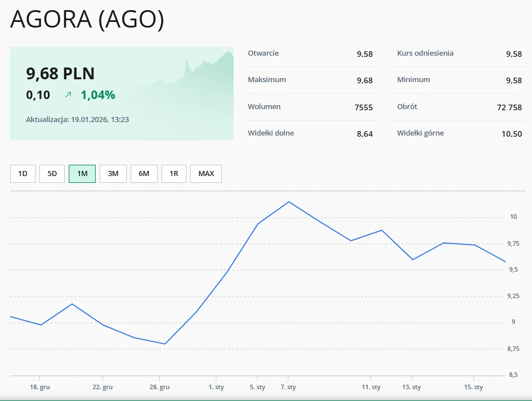This screenshot has height=401, width=532.
Task: Switch to the 1R yearly view
Action: click(x=174, y=174)
